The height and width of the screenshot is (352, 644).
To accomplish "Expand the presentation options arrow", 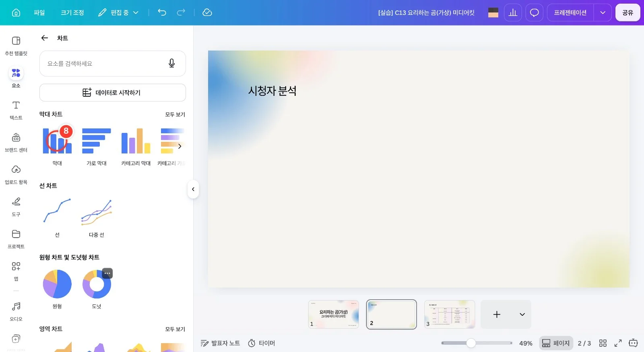I will (603, 12).
